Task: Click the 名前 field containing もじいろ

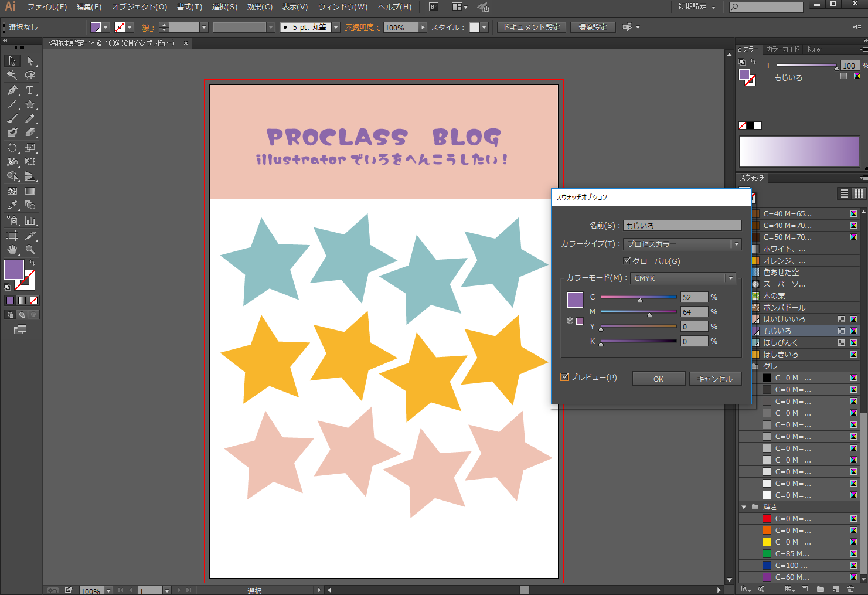Action: 682,225
